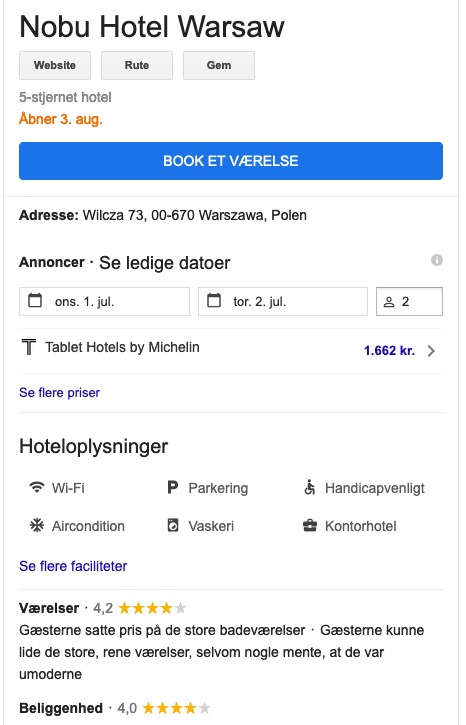Click the Kontorhotel briefcase icon
Screen dimensions: 466x725
click(310, 525)
